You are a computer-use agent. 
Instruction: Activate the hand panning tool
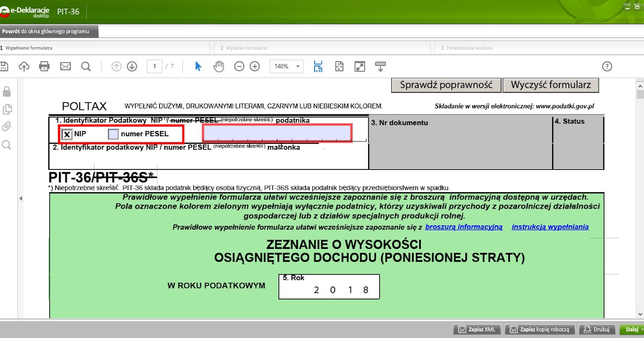click(x=218, y=66)
